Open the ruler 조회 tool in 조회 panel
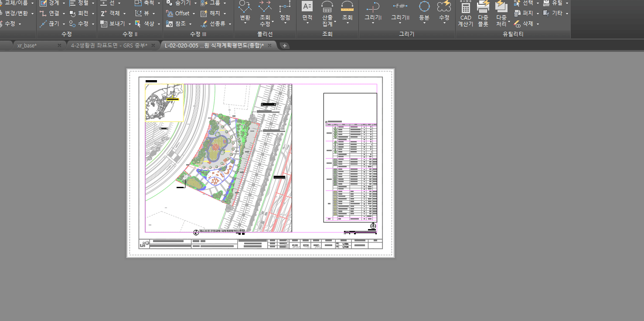The height and width of the screenshot is (321, 644). pyautogui.click(x=347, y=13)
